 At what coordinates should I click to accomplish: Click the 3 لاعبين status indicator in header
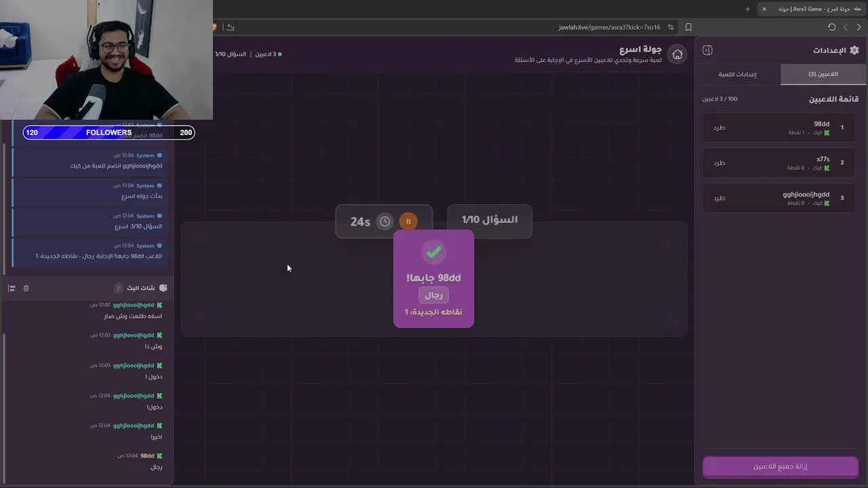pos(268,54)
